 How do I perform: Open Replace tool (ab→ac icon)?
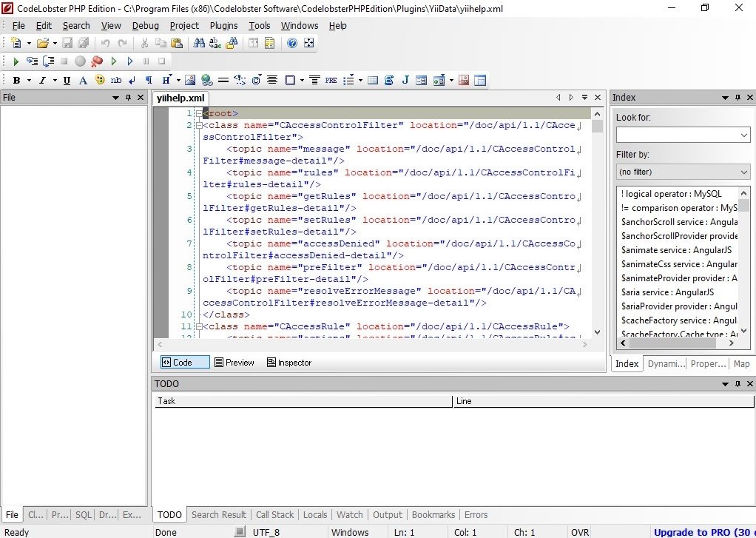215,43
